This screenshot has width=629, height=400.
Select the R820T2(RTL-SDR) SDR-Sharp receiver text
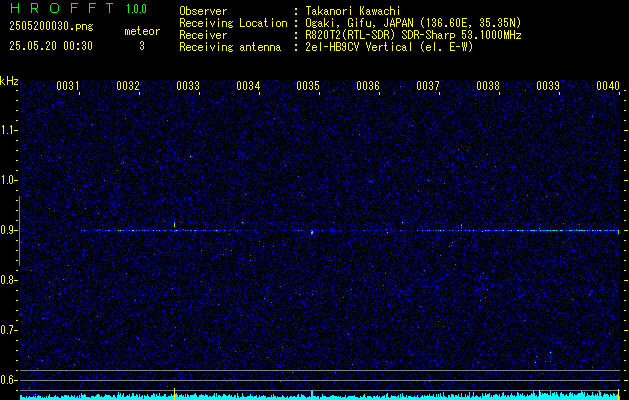413,35
